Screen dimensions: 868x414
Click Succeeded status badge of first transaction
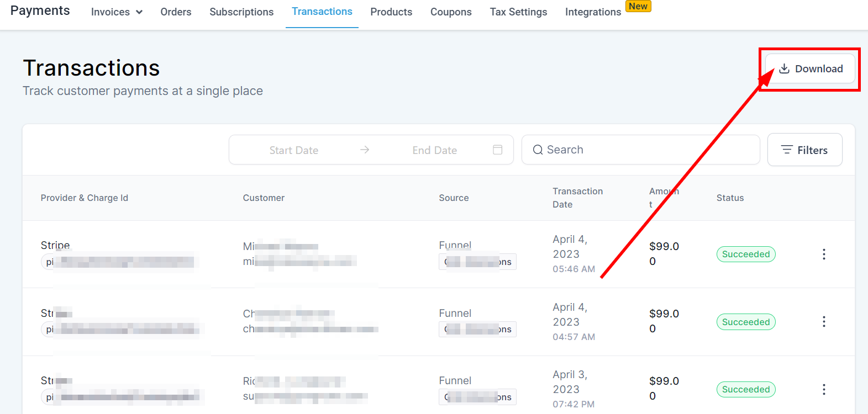[746, 254]
